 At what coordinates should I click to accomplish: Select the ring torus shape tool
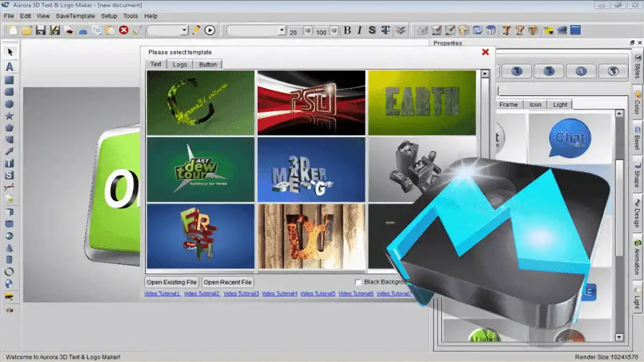tap(10, 271)
